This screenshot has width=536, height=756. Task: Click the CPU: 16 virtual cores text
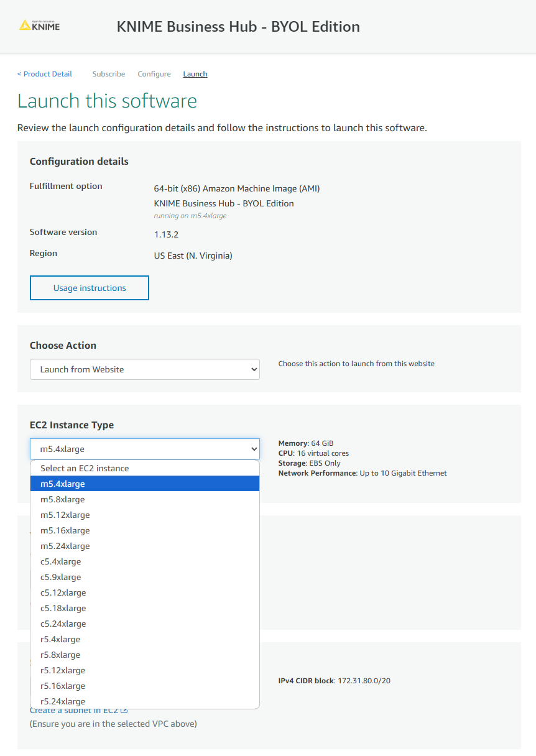[x=314, y=453]
